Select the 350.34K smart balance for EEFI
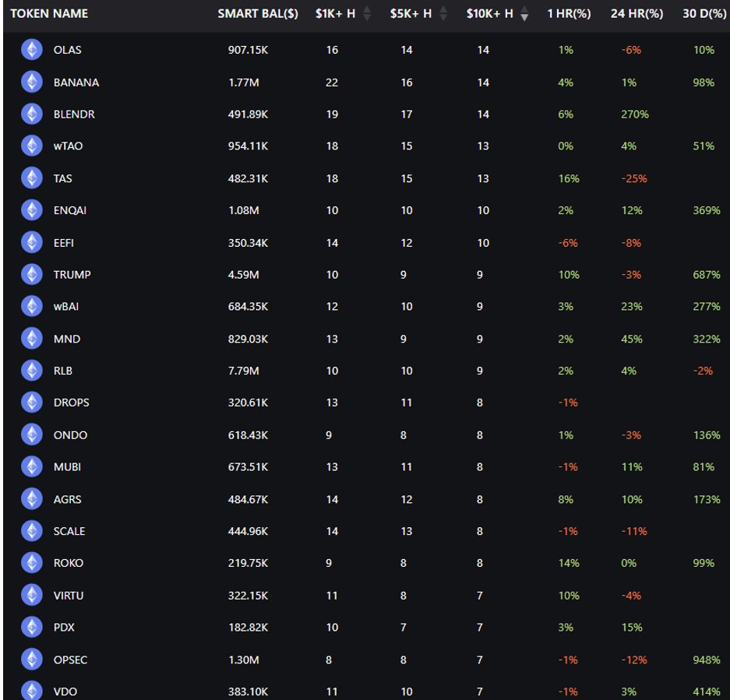 248,243
